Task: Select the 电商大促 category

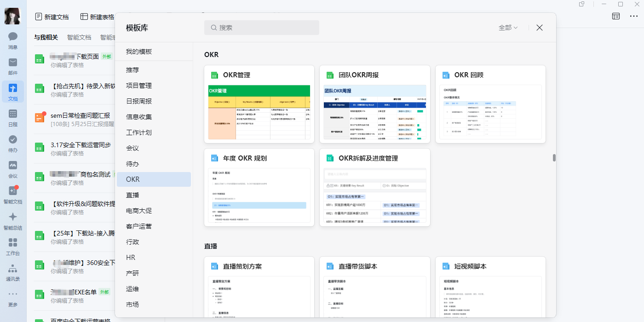Action: click(x=154, y=211)
